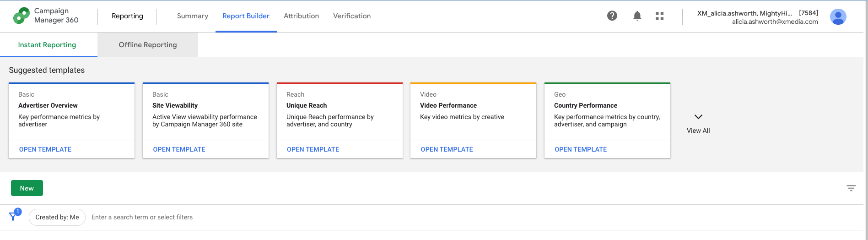Open the Attribution section
The width and height of the screenshot is (868, 240).
[x=301, y=16]
